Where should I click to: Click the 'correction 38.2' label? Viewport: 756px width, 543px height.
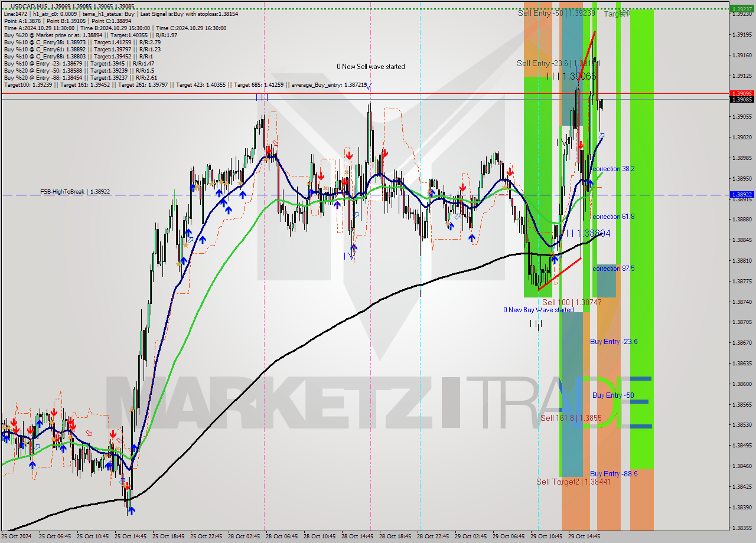pos(614,169)
